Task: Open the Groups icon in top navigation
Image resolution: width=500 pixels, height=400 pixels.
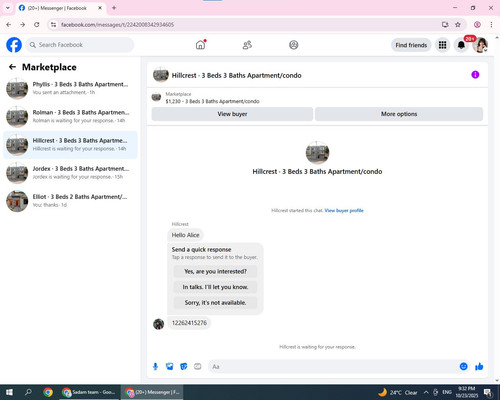Action: tap(294, 45)
